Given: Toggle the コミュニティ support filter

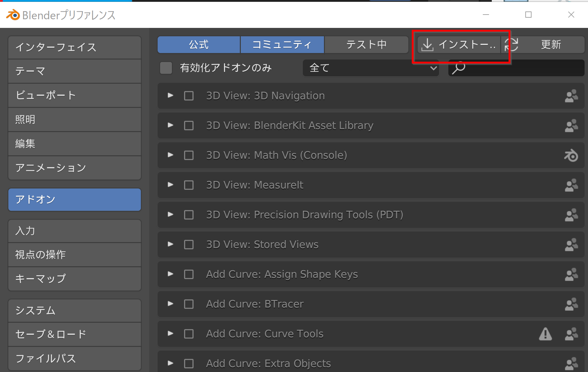Looking at the screenshot, I should coord(282,45).
